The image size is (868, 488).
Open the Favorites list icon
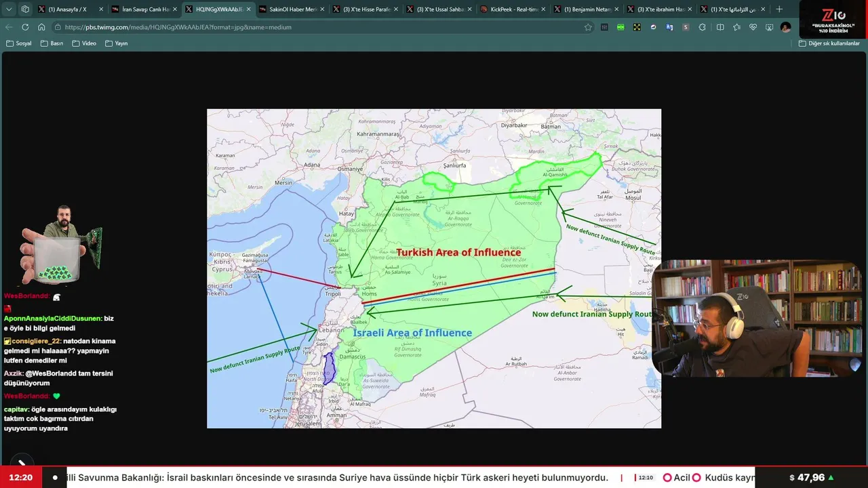tap(736, 27)
